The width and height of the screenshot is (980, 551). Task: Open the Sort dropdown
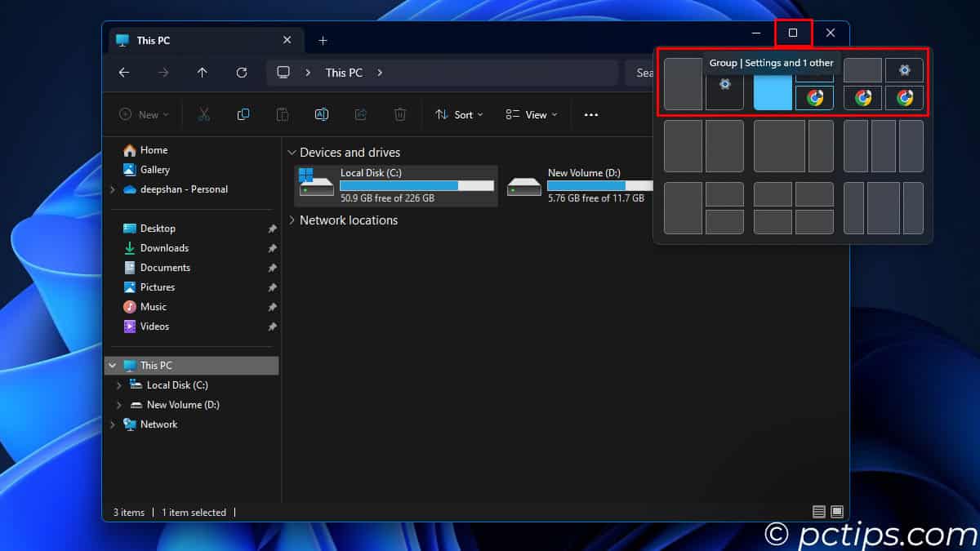(x=459, y=114)
